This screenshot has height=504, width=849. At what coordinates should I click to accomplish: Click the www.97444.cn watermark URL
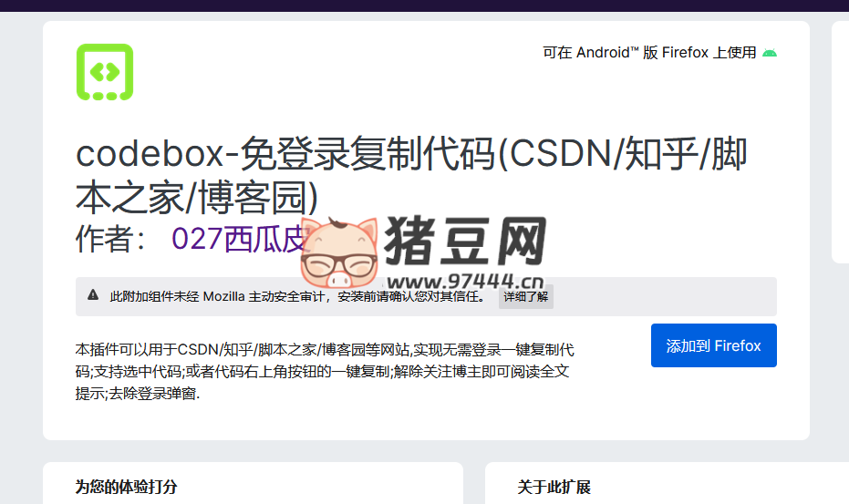[x=466, y=282]
